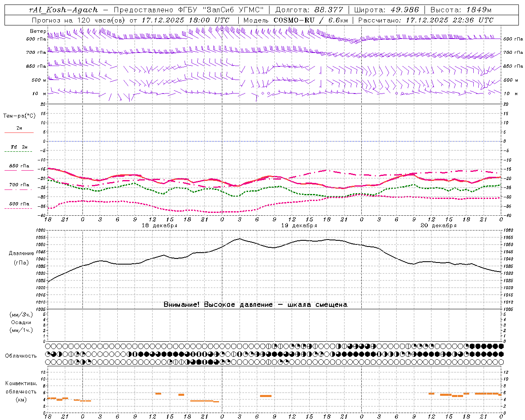Click the zero degree blue dashed line
Image resolution: width=525 pixels, height=420 pixels.
click(274, 141)
